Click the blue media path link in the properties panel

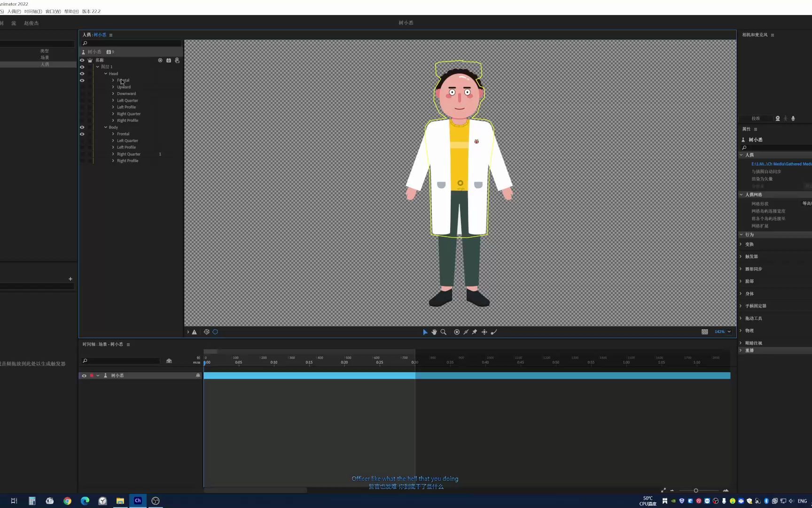[780, 164]
